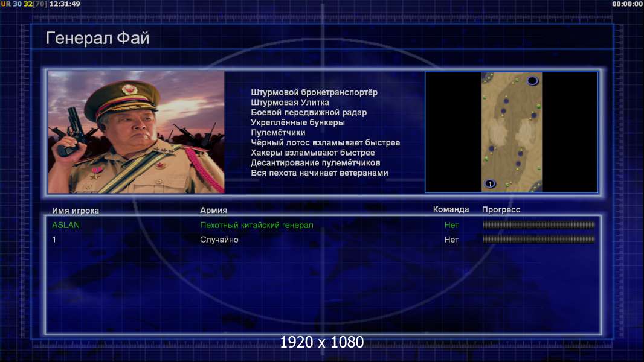Screen dimensions: 644x362
Task: Click start position marker 1 on map
Action: [x=489, y=183]
